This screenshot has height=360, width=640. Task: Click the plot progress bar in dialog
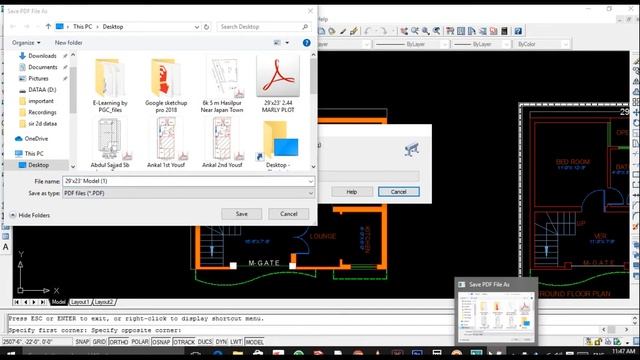coord(369,176)
